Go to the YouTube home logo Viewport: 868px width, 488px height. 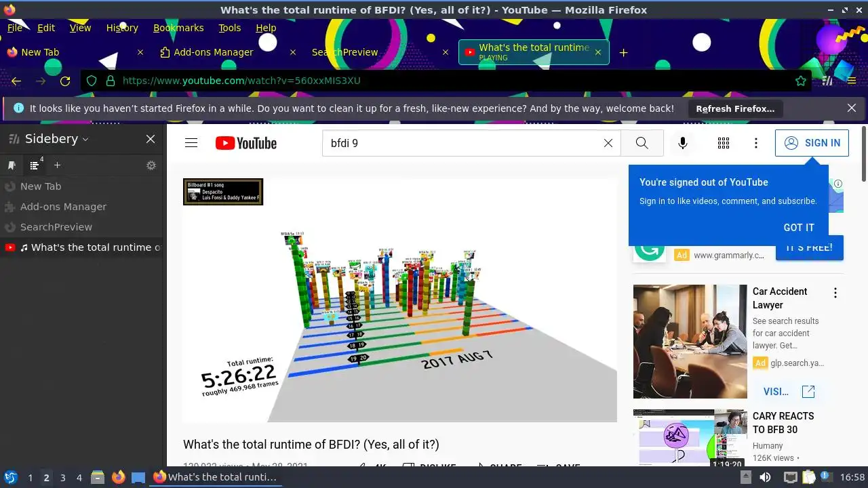[x=246, y=143]
